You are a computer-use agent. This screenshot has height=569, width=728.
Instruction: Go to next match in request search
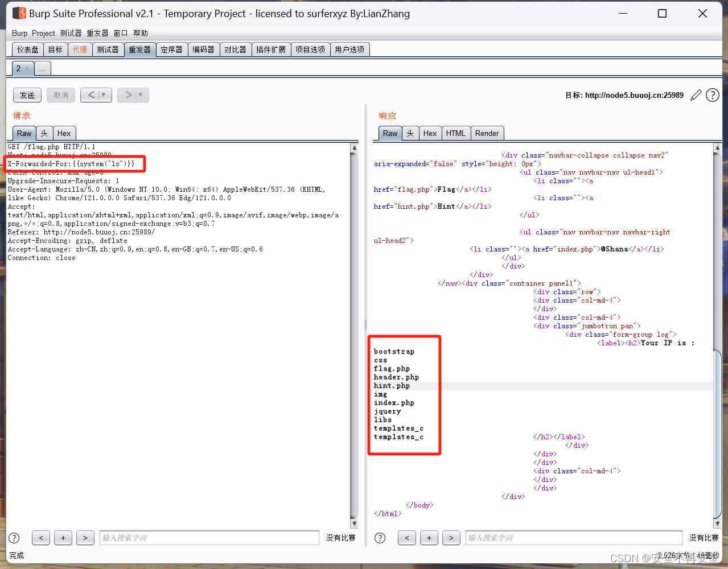click(85, 538)
